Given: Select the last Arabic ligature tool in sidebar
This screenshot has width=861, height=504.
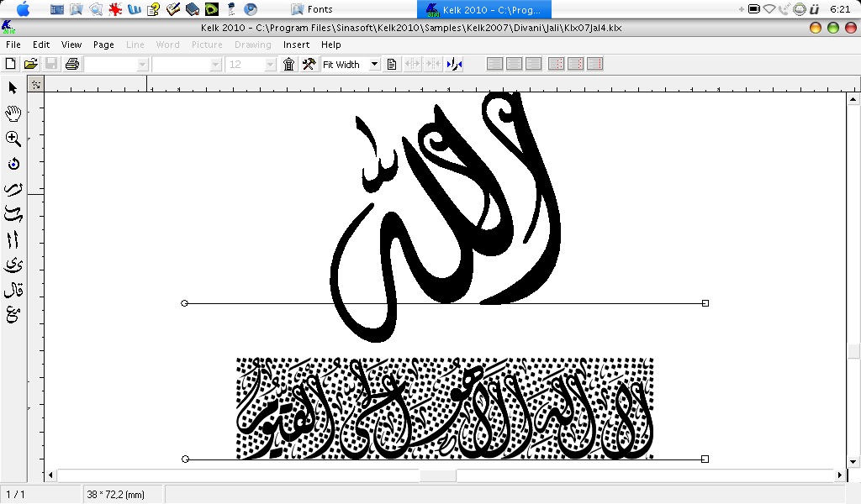Looking at the screenshot, I should (13, 315).
